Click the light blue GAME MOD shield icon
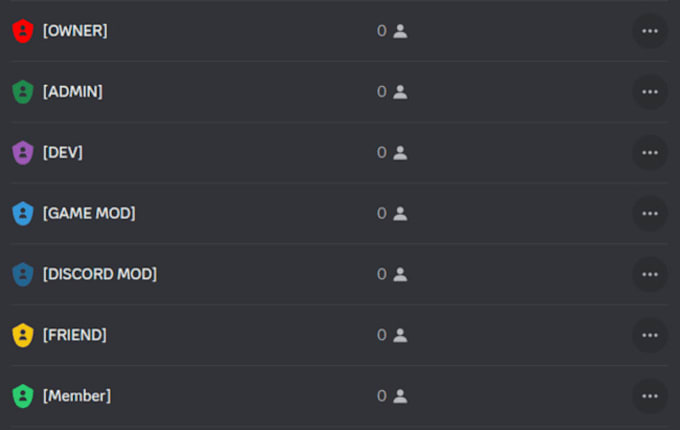680x430 pixels. click(x=22, y=213)
